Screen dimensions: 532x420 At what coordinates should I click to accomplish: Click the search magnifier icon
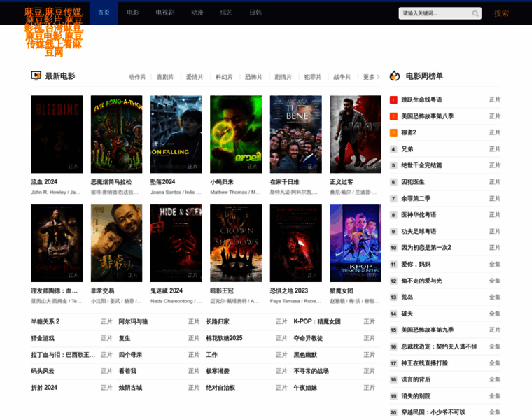point(475,13)
